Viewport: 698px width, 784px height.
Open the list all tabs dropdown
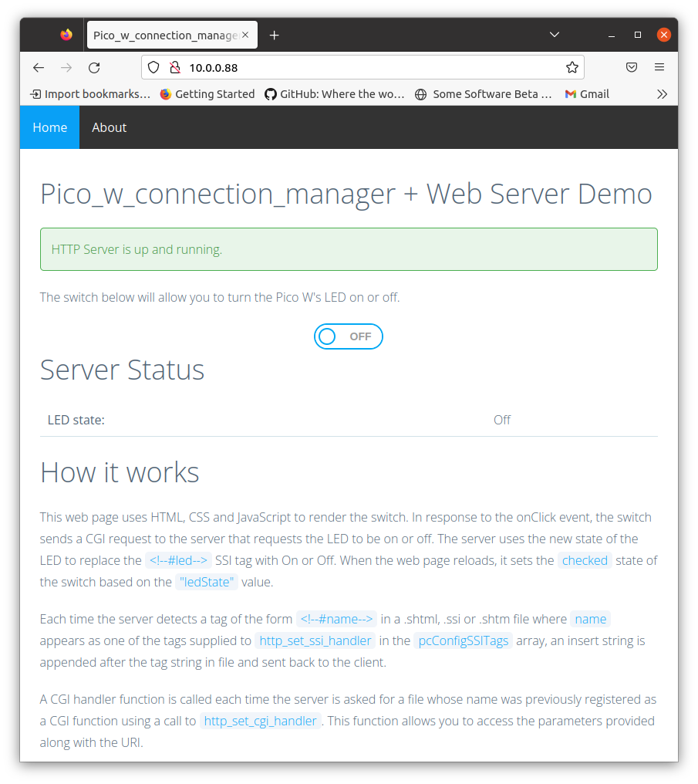click(554, 35)
